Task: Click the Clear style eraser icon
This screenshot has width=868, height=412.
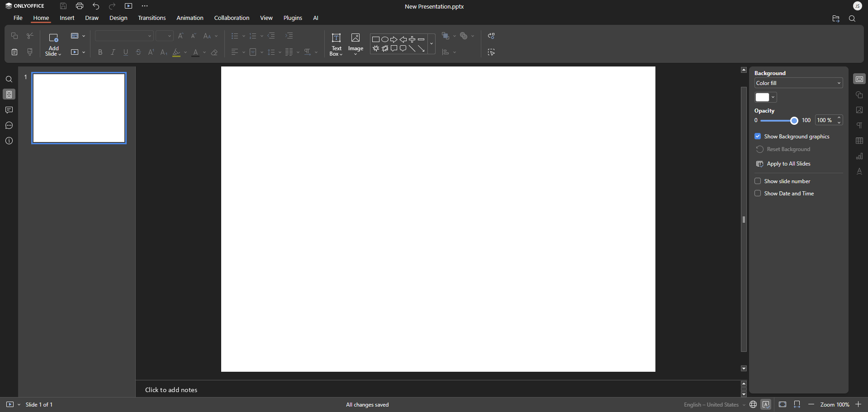Action: click(x=214, y=52)
